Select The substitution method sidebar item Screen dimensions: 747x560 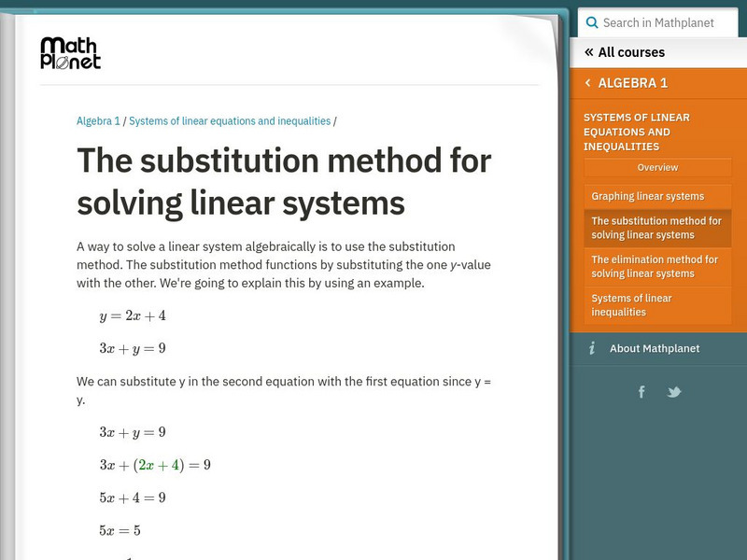[x=657, y=228]
